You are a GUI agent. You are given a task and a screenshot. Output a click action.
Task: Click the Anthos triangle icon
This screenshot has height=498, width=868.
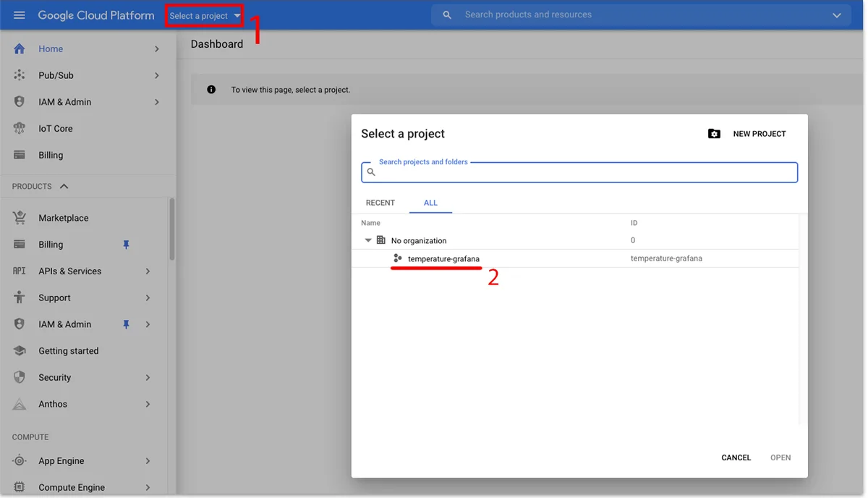(20, 404)
